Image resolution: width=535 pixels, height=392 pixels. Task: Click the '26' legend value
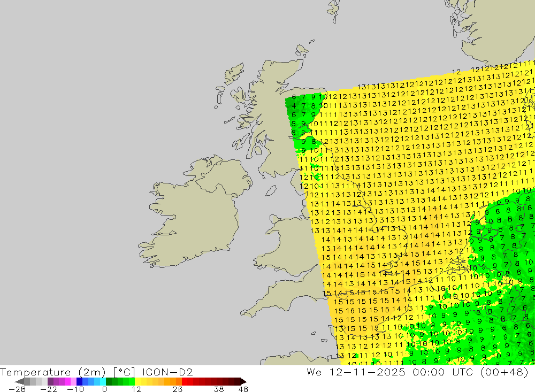(x=178, y=389)
